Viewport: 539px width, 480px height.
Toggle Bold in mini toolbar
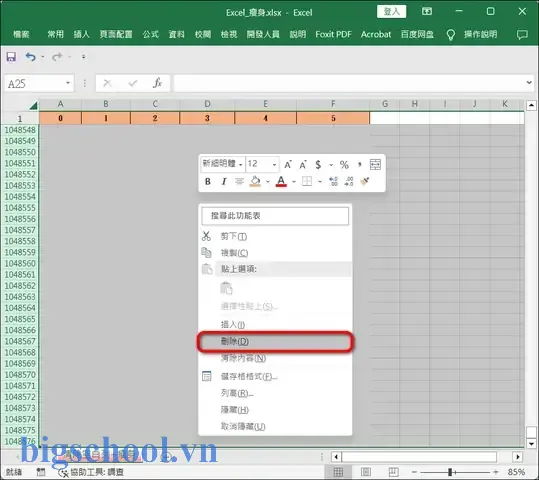coord(208,181)
